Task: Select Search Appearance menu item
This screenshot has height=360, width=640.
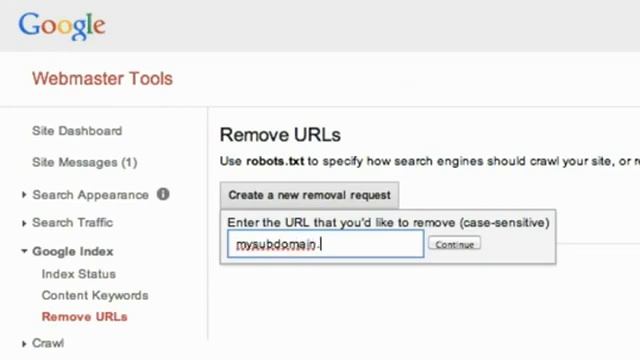Action: (90, 195)
